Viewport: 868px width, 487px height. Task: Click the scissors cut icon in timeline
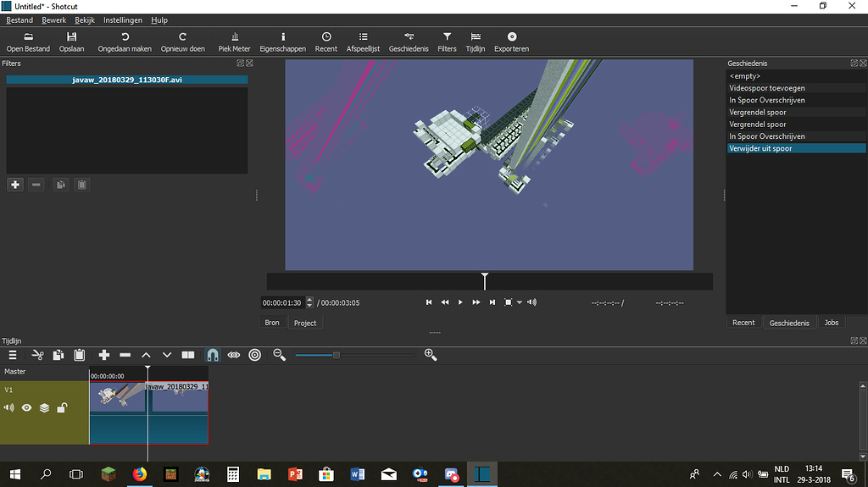pyautogui.click(x=37, y=355)
